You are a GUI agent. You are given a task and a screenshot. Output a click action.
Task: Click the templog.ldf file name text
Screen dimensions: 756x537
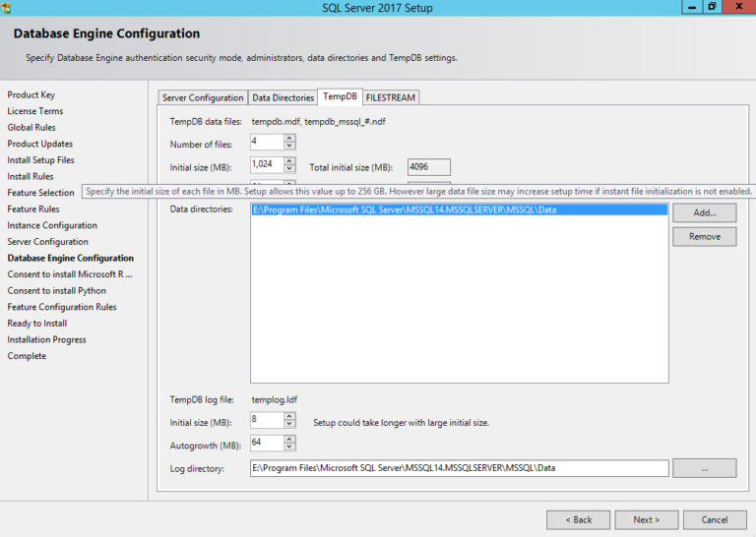[x=275, y=399]
